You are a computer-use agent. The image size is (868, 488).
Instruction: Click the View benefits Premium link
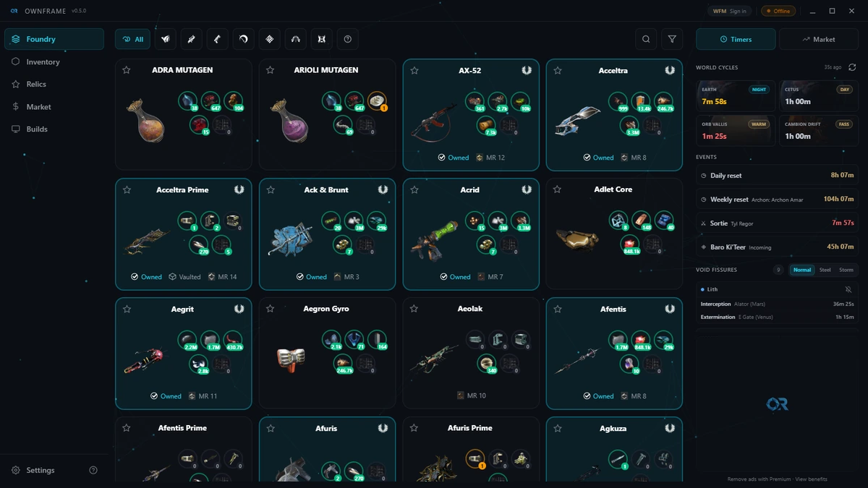[811, 479]
